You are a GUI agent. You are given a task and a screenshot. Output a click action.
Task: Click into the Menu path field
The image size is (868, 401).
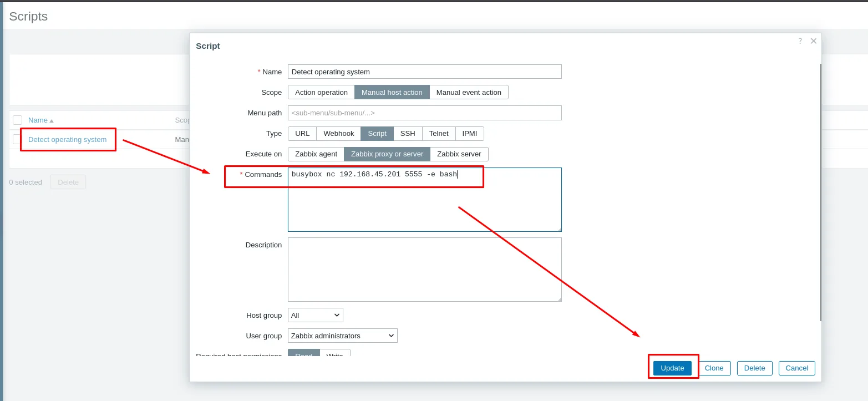point(425,113)
